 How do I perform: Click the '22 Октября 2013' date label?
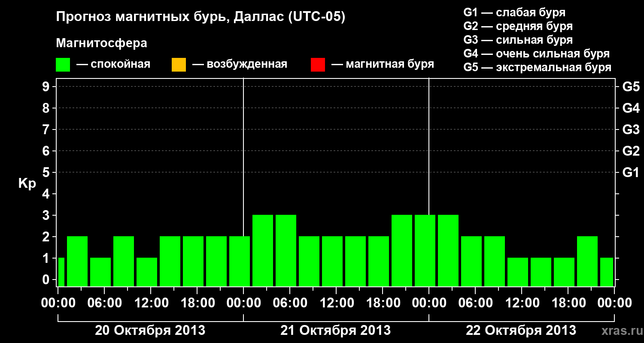coord(521,331)
